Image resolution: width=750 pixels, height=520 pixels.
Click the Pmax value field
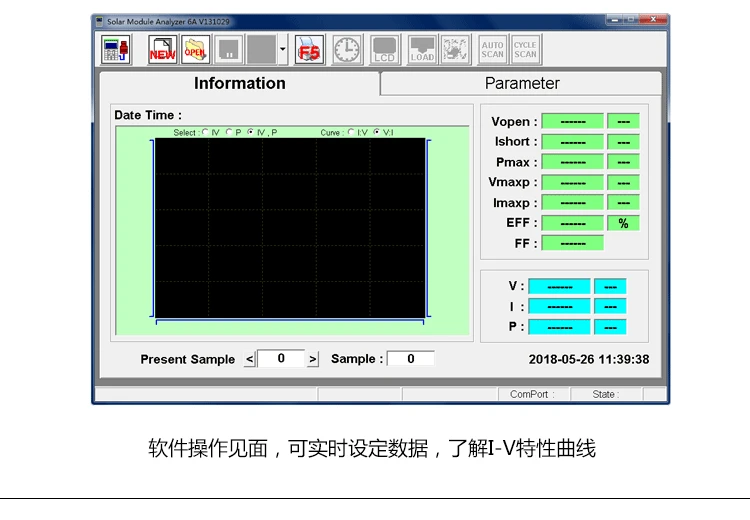(x=573, y=162)
